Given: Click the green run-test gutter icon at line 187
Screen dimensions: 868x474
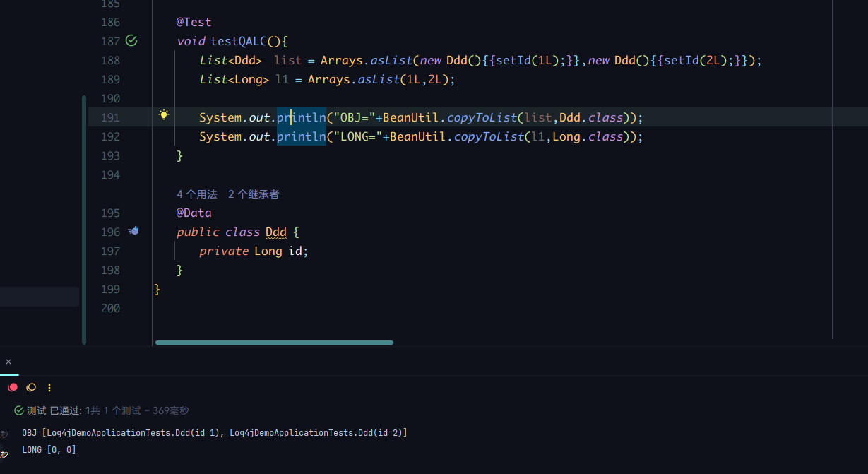Looking at the screenshot, I should [x=131, y=41].
